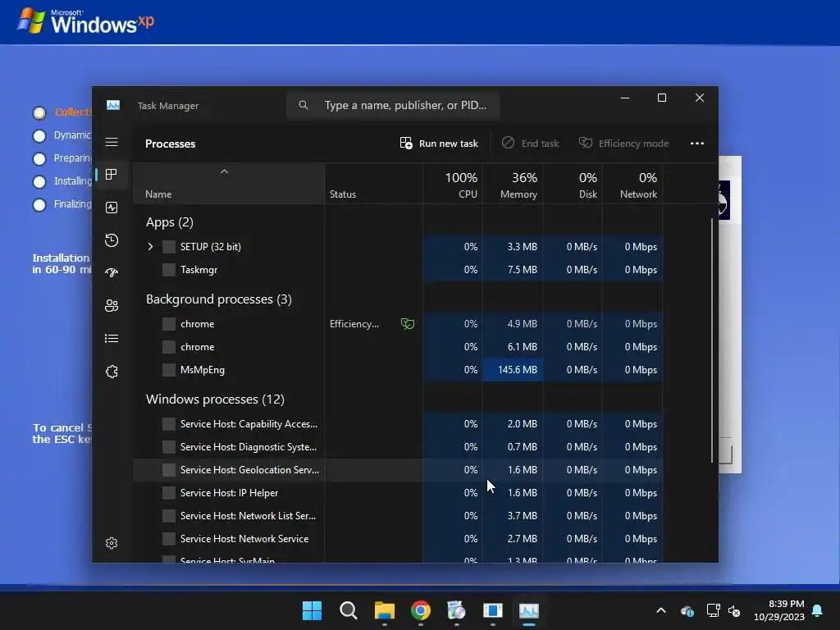Open Task Manager settings gear icon
Viewport: 840px width, 630px height.
pos(112,543)
